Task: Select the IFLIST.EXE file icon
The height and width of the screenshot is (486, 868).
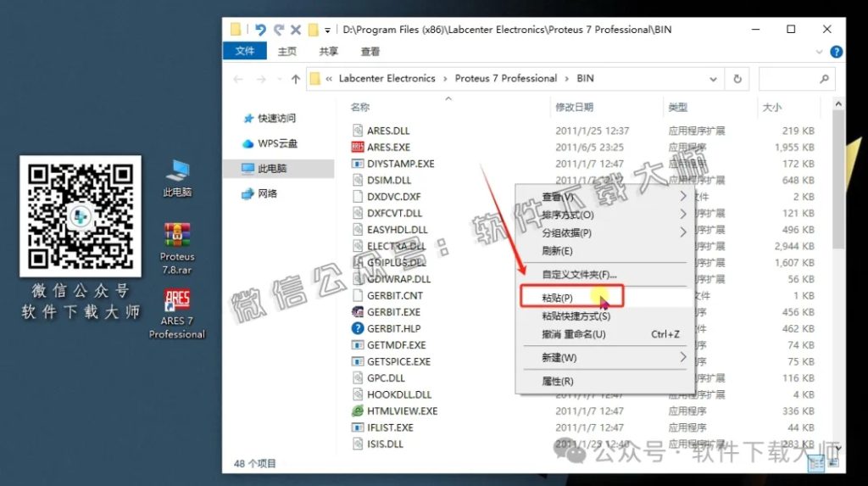Action: [358, 427]
